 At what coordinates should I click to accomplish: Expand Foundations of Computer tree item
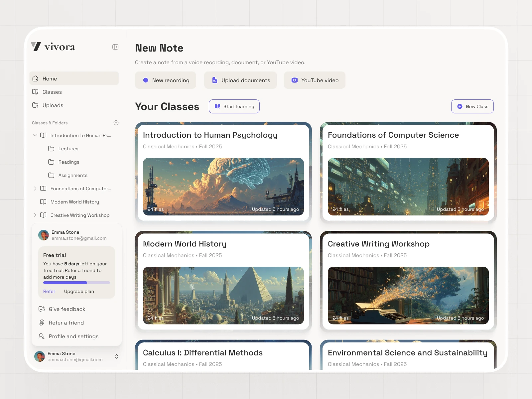tap(35, 189)
